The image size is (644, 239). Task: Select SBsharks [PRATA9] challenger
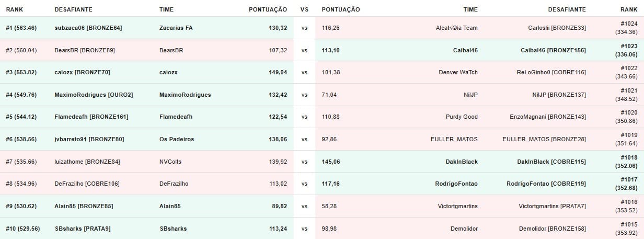click(x=82, y=229)
